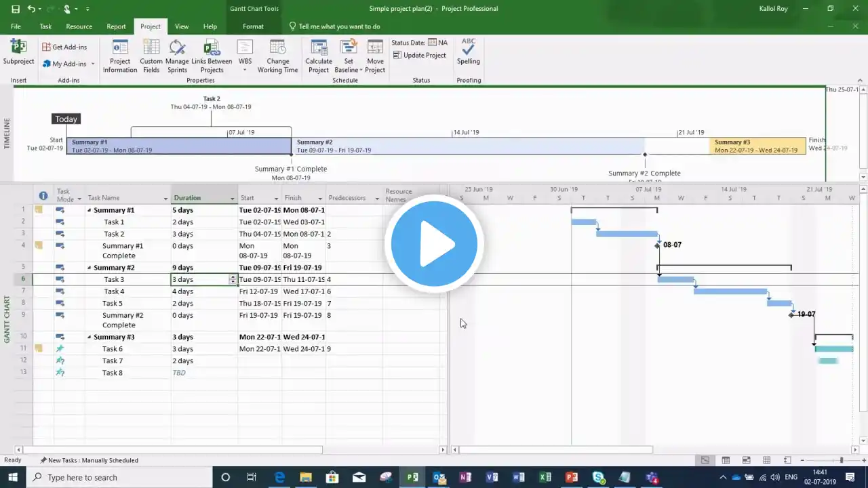Click the Update Project button
The image size is (868, 488).
(419, 55)
